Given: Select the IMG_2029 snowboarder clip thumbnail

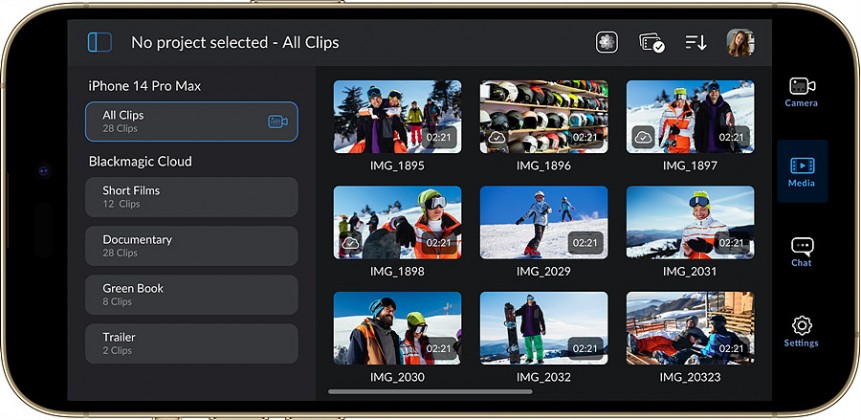Looking at the screenshot, I should coord(544,222).
